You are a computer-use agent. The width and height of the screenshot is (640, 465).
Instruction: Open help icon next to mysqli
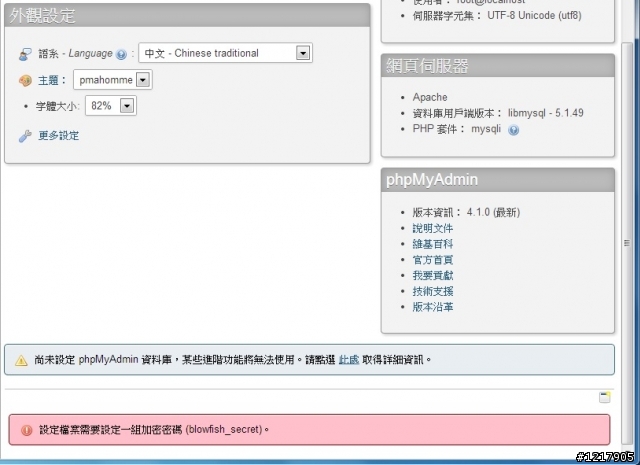point(513,130)
